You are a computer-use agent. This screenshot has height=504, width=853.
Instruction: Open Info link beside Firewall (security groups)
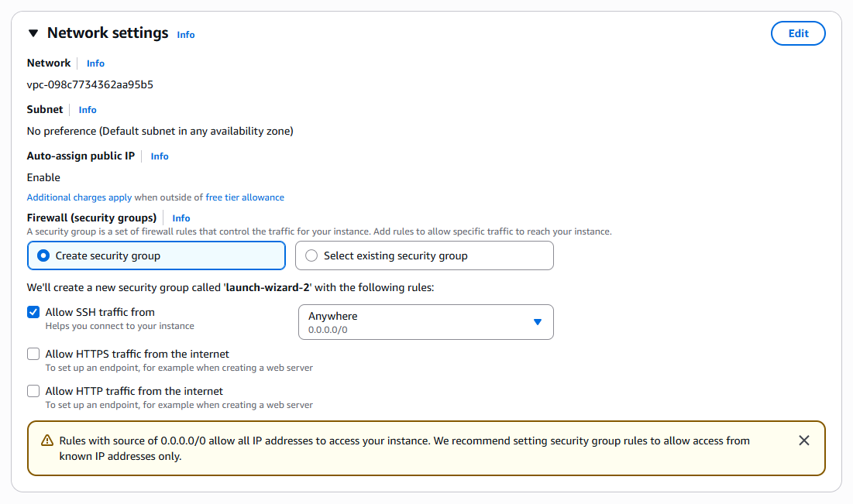[181, 218]
